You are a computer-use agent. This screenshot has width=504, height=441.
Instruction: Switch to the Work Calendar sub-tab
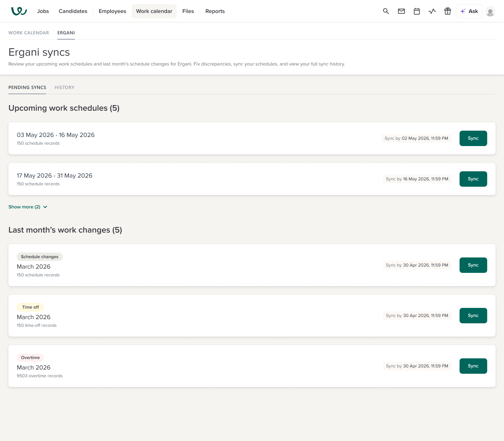click(x=29, y=33)
